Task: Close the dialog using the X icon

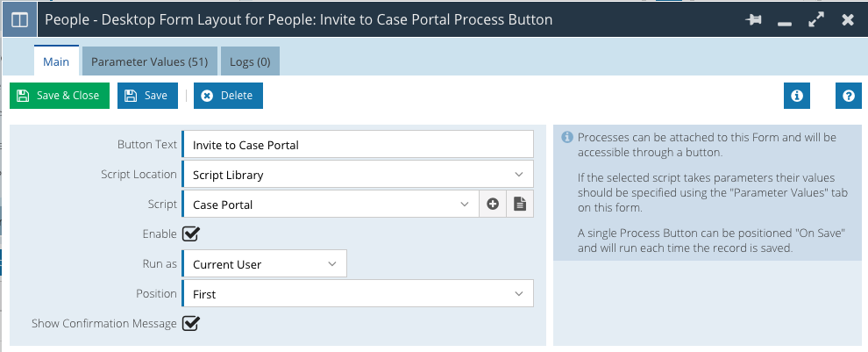Action: point(848,20)
